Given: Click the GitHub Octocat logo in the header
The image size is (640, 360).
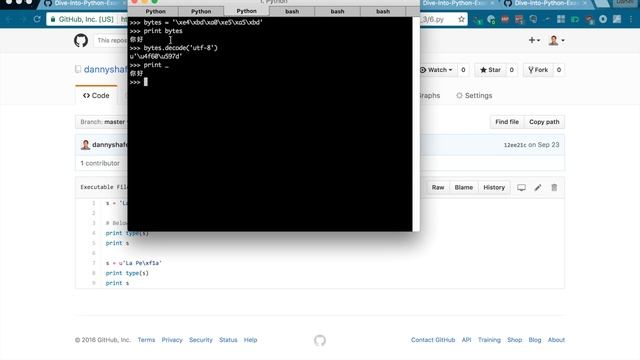Looking at the screenshot, I should tap(81, 40).
